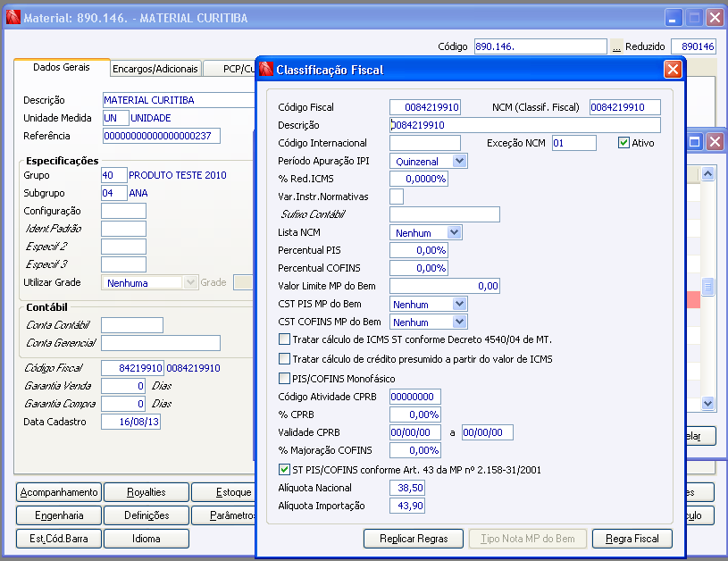Viewport: 728px width, 561px height.
Task: Toggle the Ativo checkbox
Action: [x=623, y=143]
